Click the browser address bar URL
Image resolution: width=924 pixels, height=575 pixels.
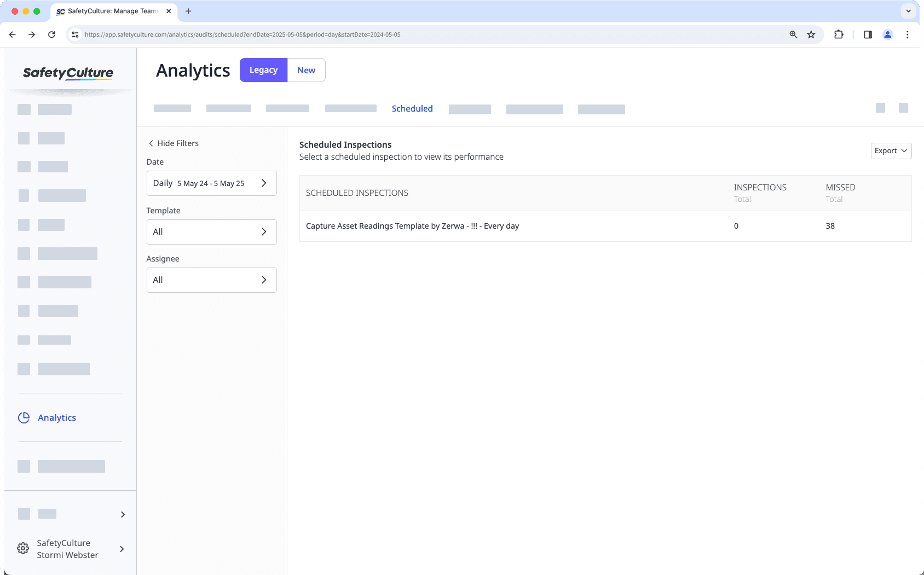[x=242, y=34]
